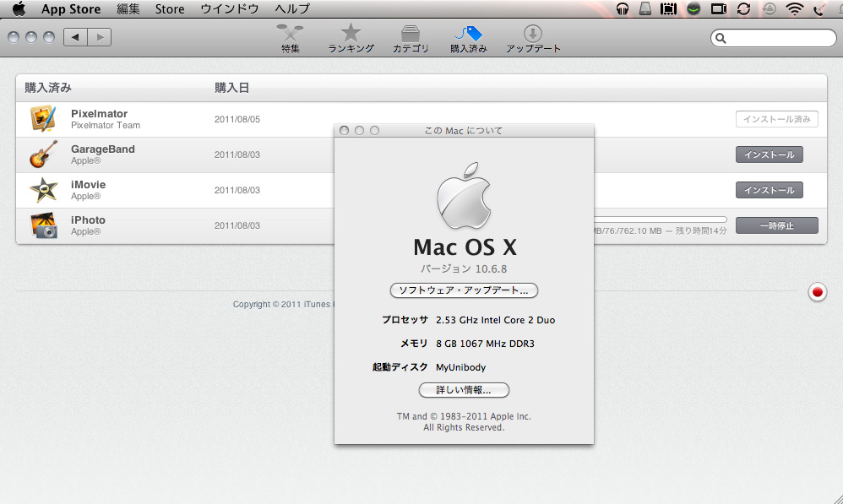Open the Store menu

coord(170,8)
